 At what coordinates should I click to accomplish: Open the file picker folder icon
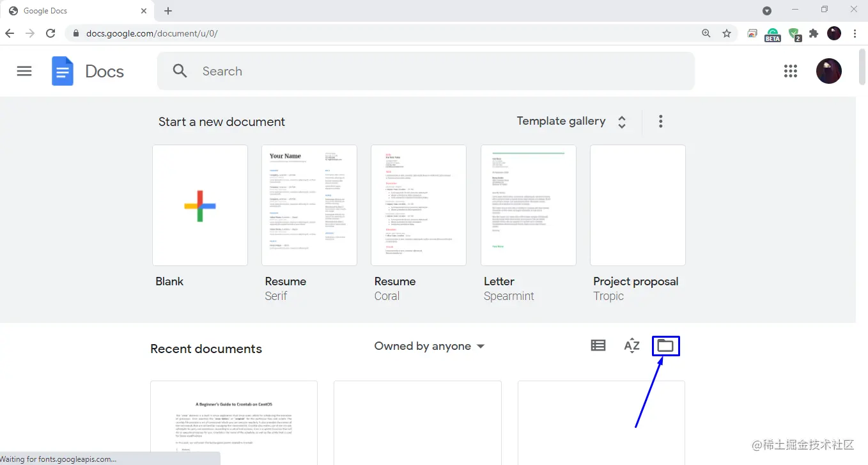tap(665, 346)
